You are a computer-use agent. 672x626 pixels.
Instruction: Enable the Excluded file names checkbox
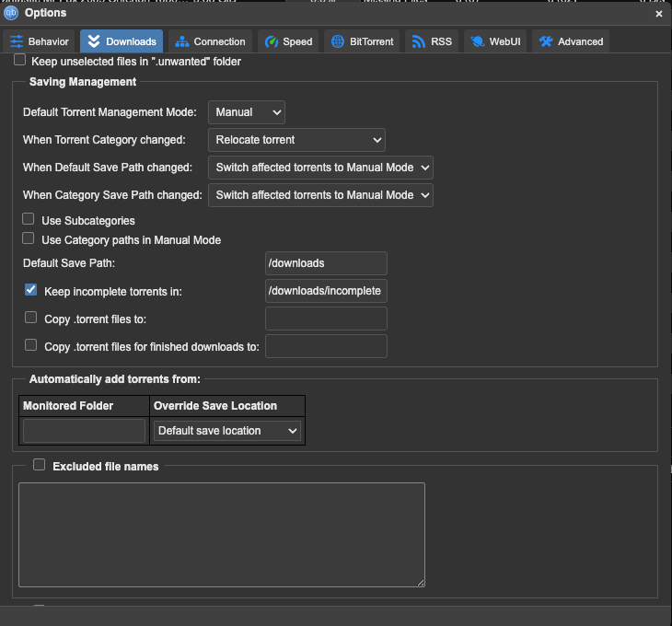(39, 465)
